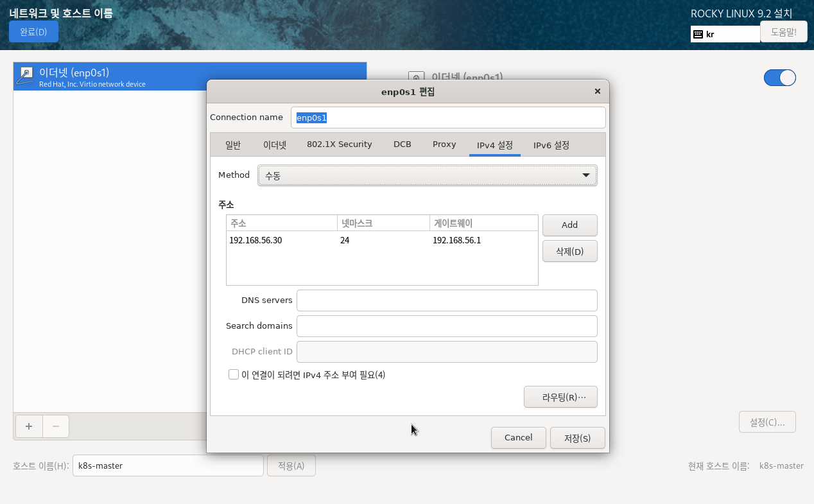Click the Ethernet network device icon

pos(25,76)
